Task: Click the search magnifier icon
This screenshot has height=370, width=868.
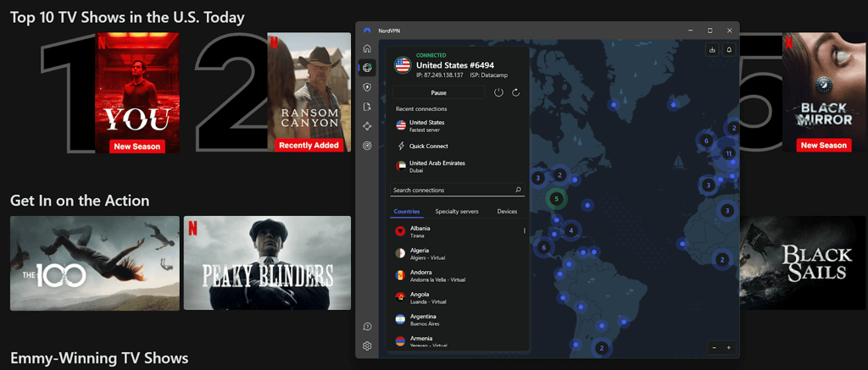Action: point(518,190)
